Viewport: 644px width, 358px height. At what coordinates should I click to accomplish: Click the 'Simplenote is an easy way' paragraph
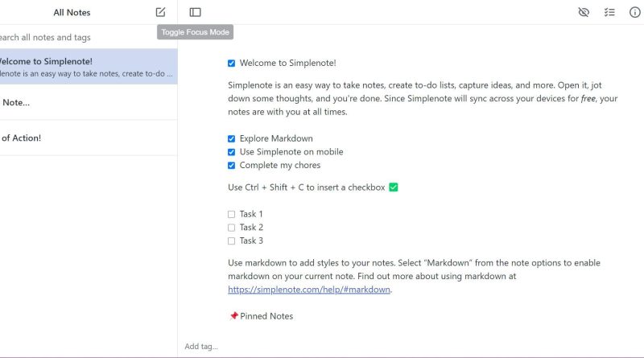(x=423, y=98)
